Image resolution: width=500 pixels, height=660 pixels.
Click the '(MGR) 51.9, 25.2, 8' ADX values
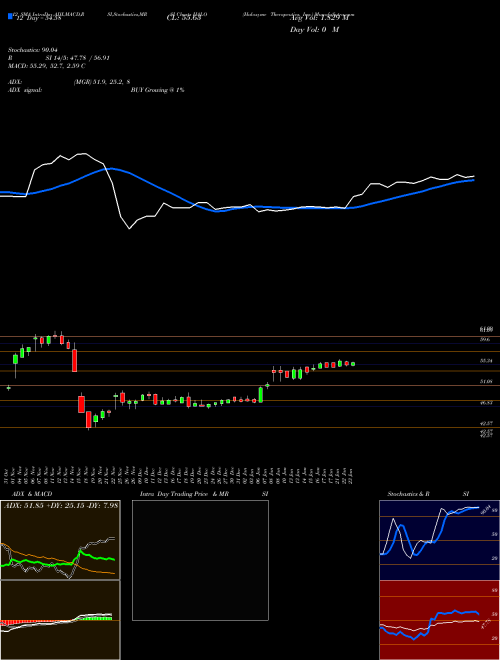(x=101, y=82)
